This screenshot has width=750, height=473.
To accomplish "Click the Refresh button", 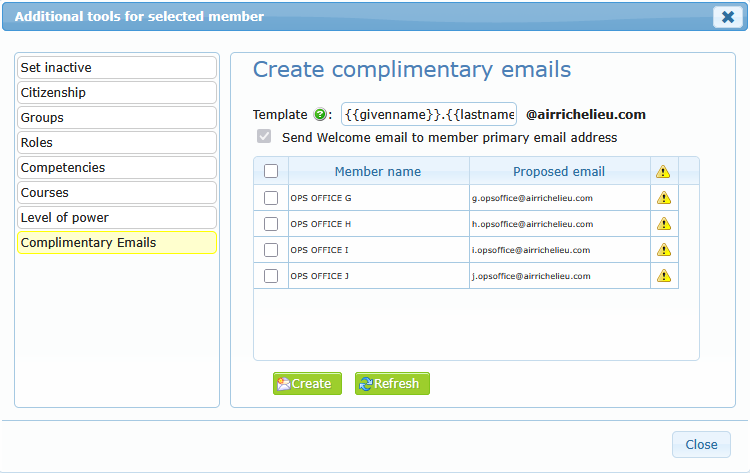I will (392, 384).
